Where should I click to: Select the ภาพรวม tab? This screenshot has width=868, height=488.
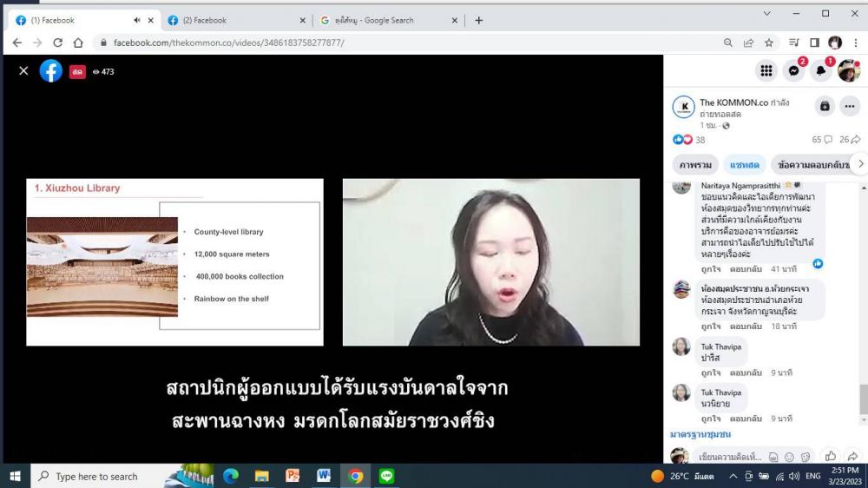[x=695, y=164]
